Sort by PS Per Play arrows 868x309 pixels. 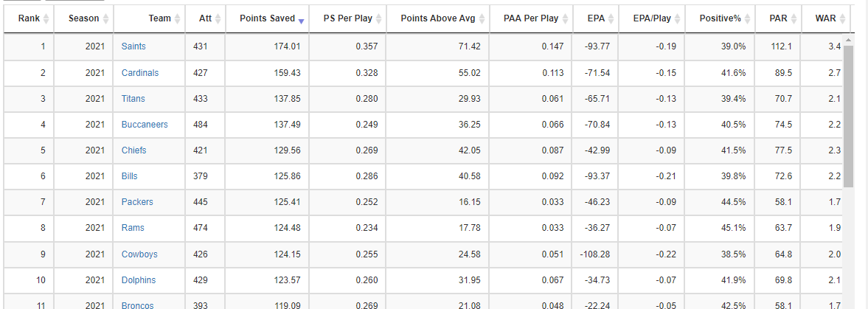pyautogui.click(x=379, y=19)
